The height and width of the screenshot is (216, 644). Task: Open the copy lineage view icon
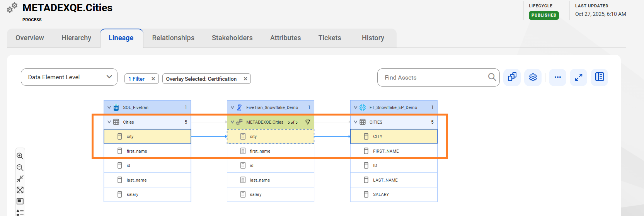tap(512, 77)
